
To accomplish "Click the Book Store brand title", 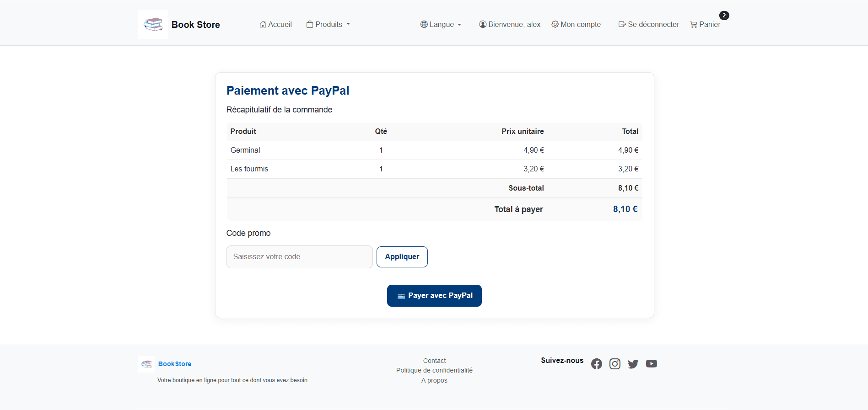I will point(196,25).
